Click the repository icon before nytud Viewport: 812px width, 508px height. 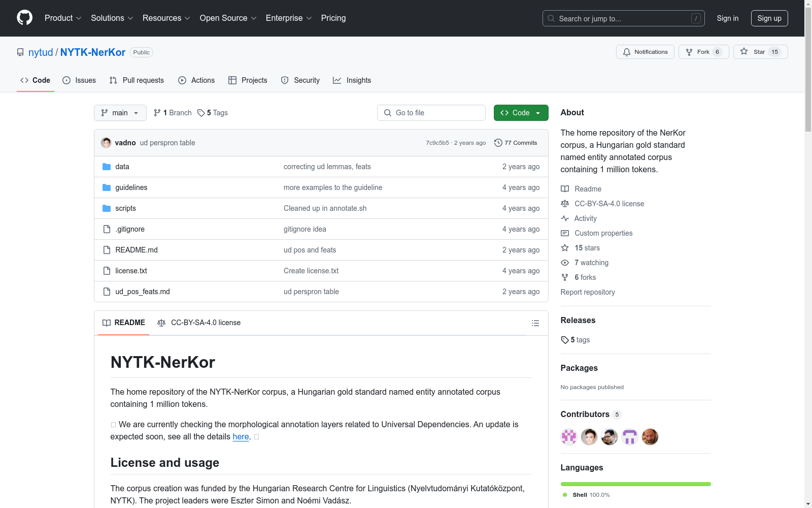20,52
